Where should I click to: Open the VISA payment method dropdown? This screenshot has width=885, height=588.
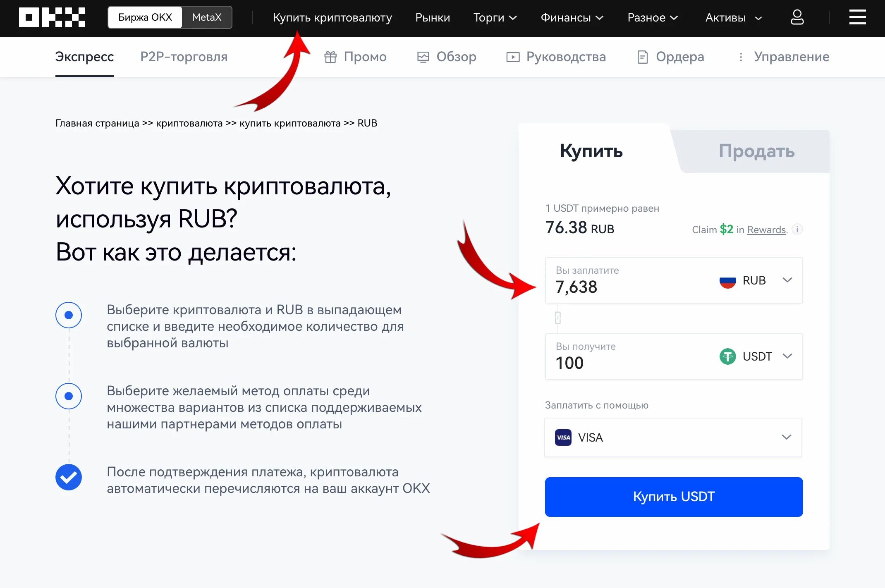click(x=673, y=437)
